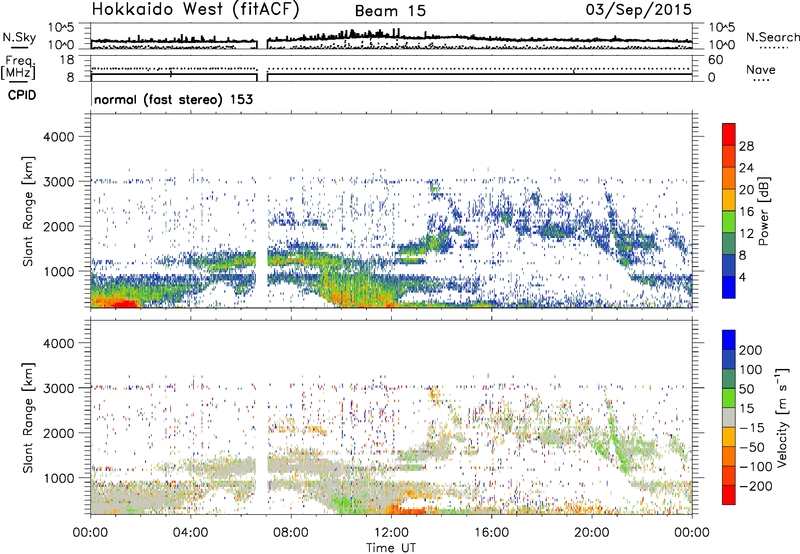Click the date '03/Sep/2015'

[x=639, y=10]
